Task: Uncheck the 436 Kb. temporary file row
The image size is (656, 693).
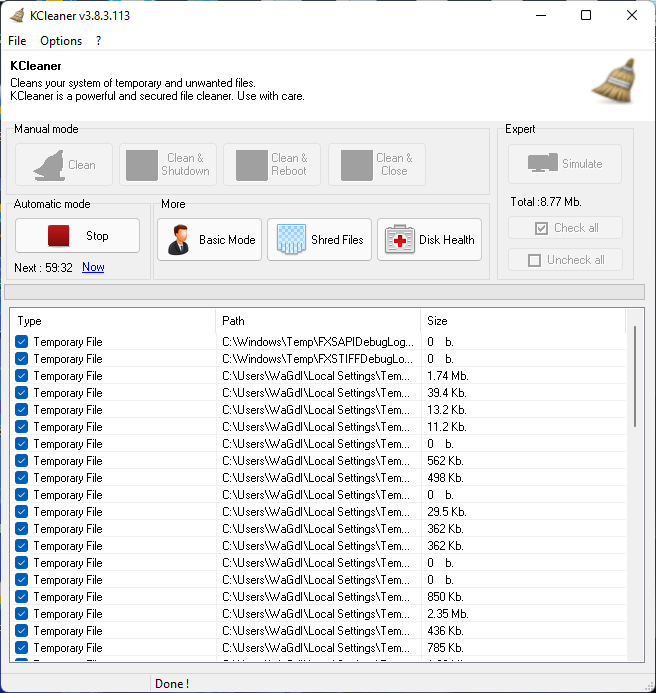Action: pyautogui.click(x=21, y=631)
